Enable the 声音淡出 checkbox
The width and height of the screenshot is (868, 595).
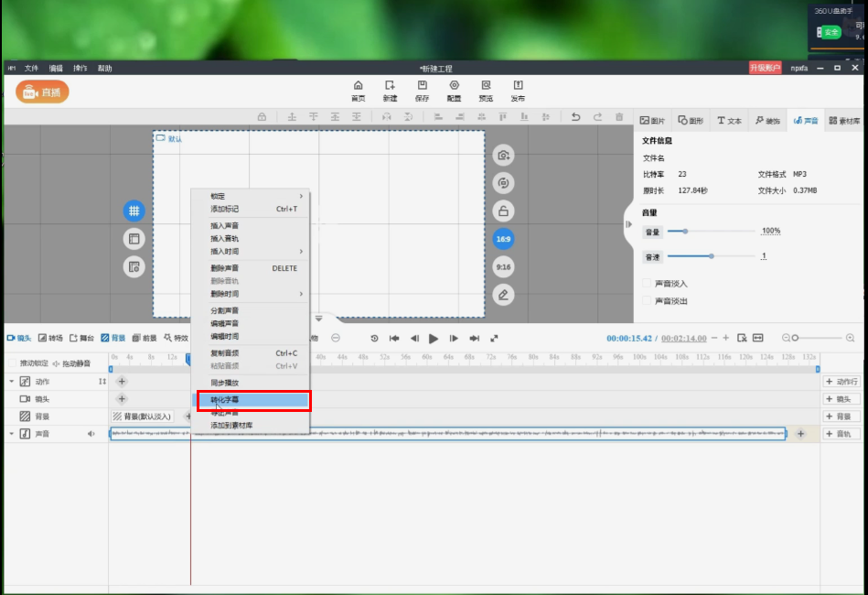[x=648, y=300]
